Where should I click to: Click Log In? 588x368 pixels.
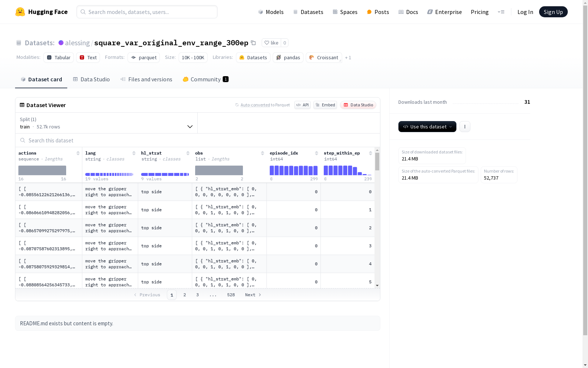click(x=525, y=12)
